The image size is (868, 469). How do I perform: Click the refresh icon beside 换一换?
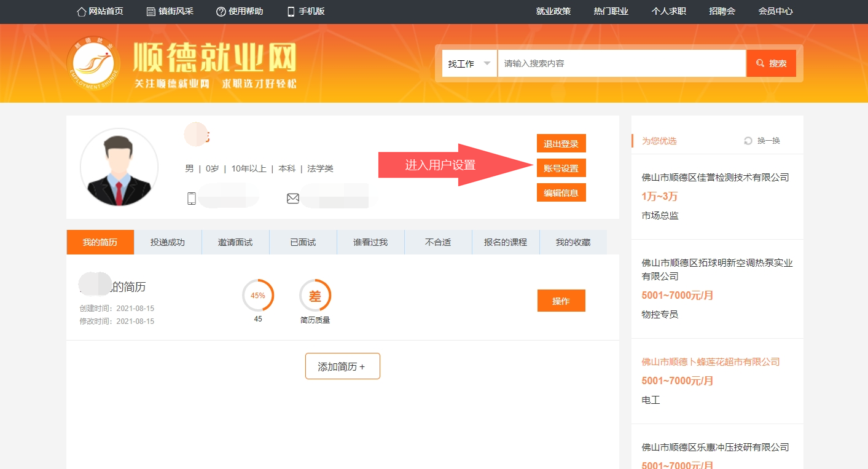(x=748, y=141)
